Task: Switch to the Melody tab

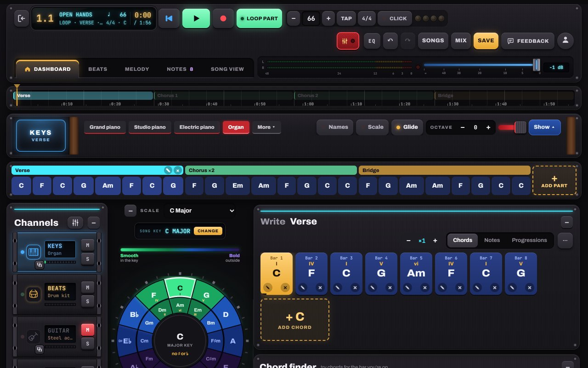Action: pyautogui.click(x=137, y=69)
